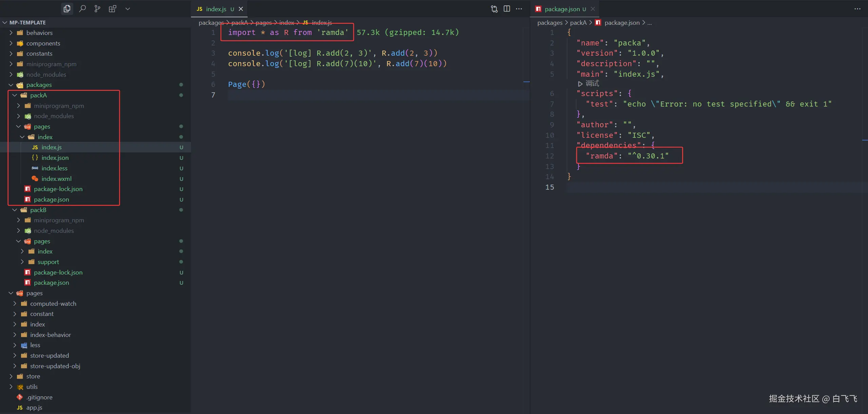Open index.wxml in packA file tree
The image size is (868, 414).
[56, 179]
